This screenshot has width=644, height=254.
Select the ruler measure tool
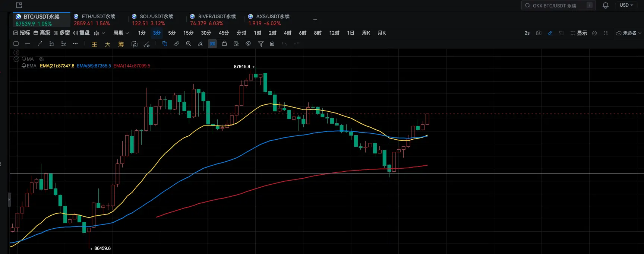(x=177, y=44)
